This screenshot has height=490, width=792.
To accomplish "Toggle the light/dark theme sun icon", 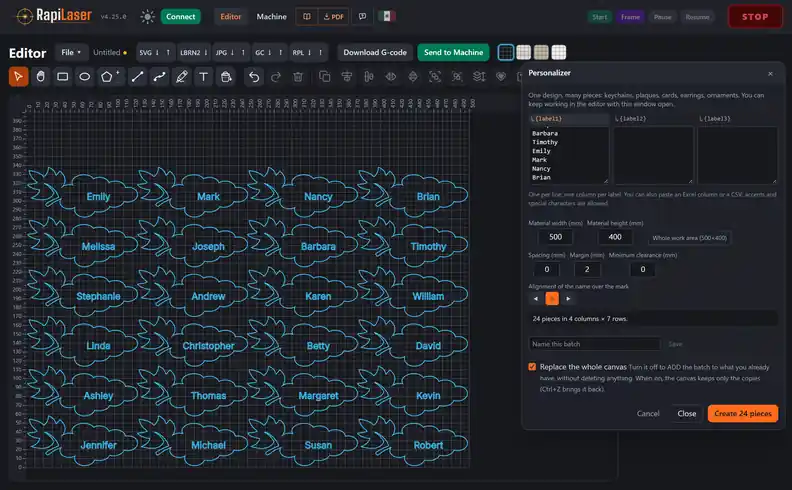I will (x=147, y=17).
